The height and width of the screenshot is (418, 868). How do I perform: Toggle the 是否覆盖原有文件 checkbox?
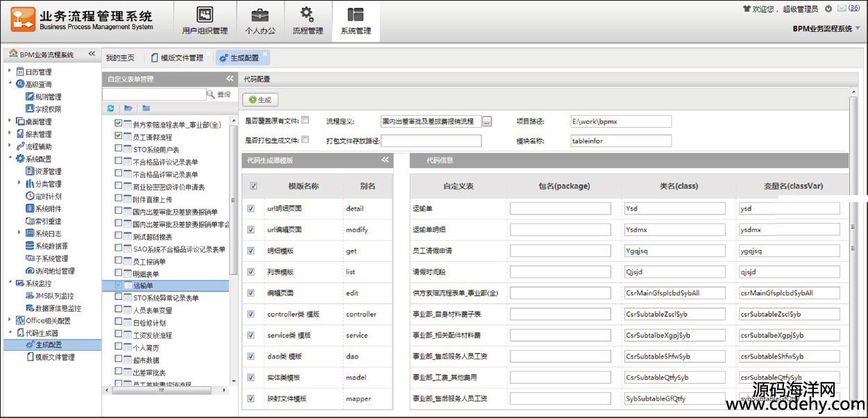(306, 120)
